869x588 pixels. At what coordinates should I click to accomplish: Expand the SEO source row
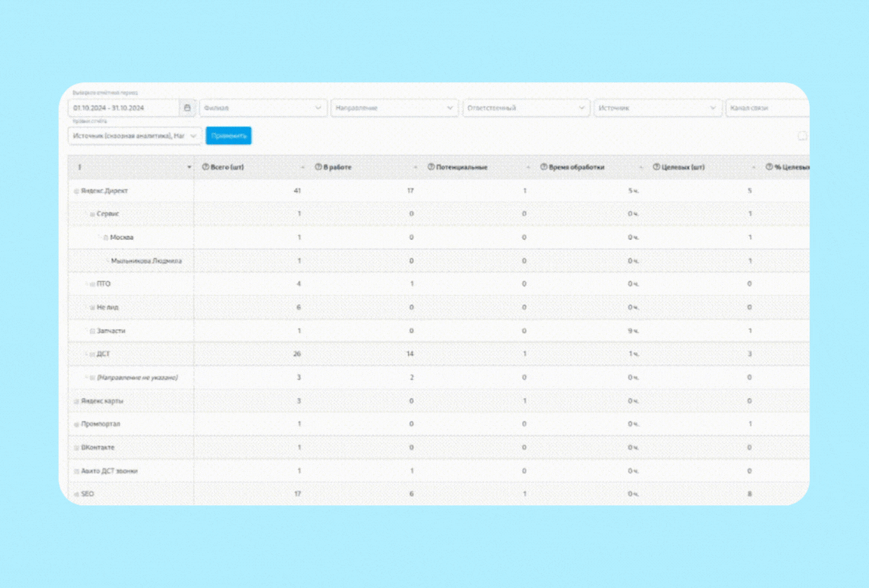click(76, 494)
